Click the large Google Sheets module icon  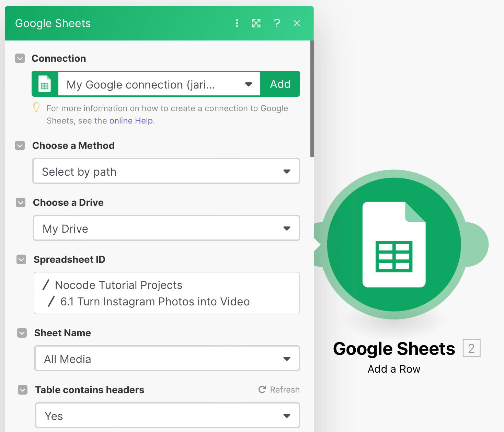click(394, 244)
